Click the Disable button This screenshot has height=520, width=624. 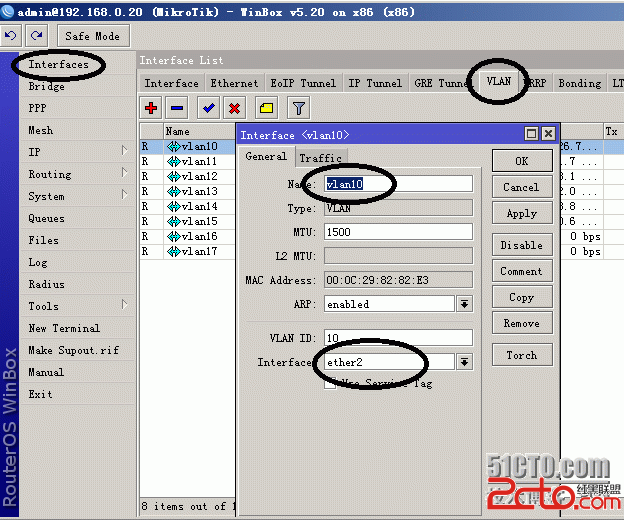pyautogui.click(x=522, y=245)
